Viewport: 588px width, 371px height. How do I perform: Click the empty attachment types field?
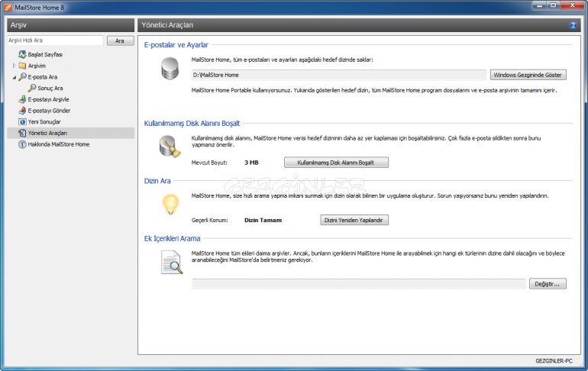tap(358, 284)
